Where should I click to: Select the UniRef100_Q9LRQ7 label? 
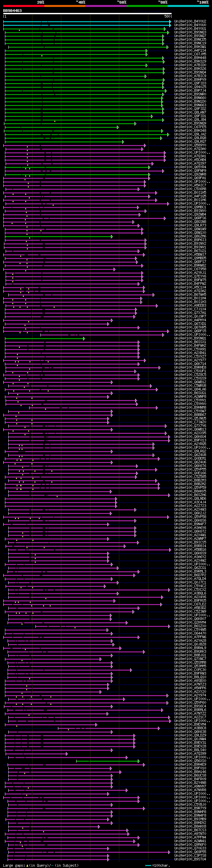[x=190, y=141]
